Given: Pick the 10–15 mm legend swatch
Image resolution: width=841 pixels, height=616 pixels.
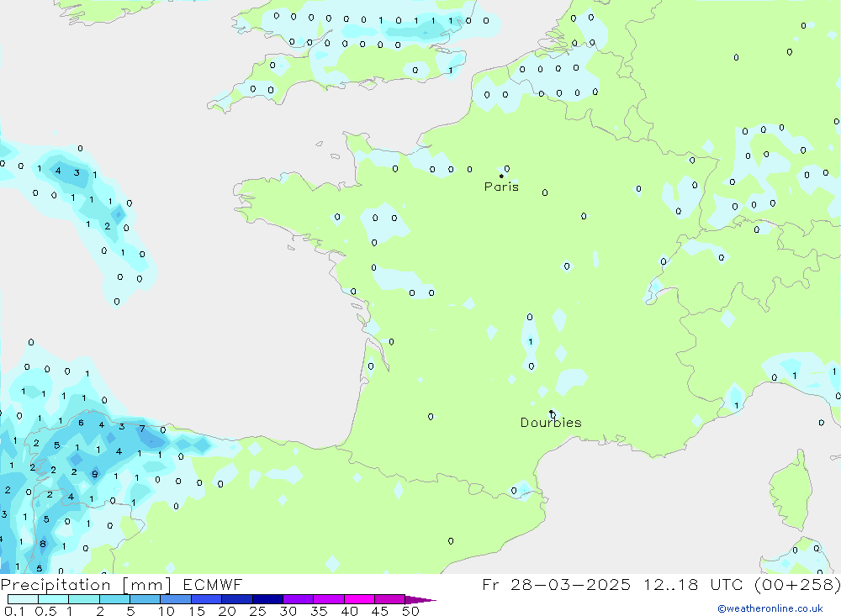Looking at the screenshot, I should coord(176,599).
